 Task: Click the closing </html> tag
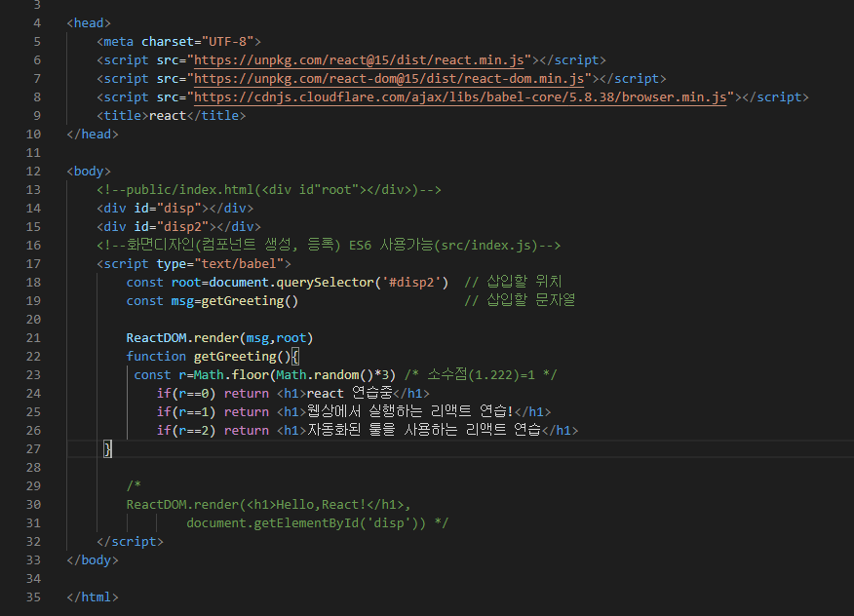click(x=93, y=597)
